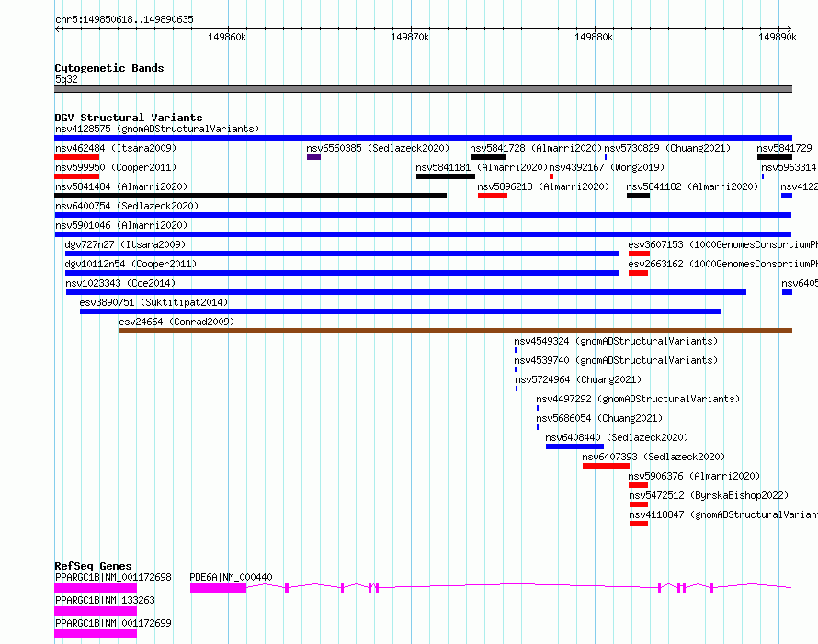818x644 pixels.
Task: Click the nsv6407393 (Sedlazeck2020) red bar
Action: click(606, 466)
